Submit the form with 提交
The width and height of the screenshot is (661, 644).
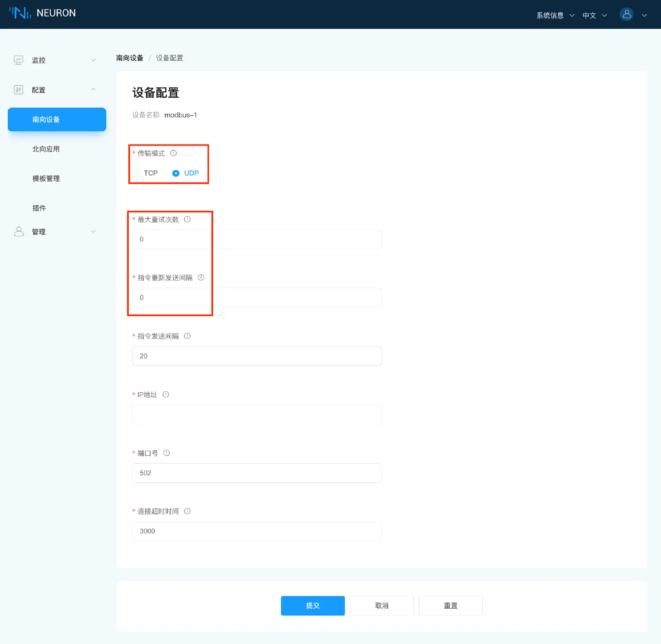pyautogui.click(x=312, y=606)
